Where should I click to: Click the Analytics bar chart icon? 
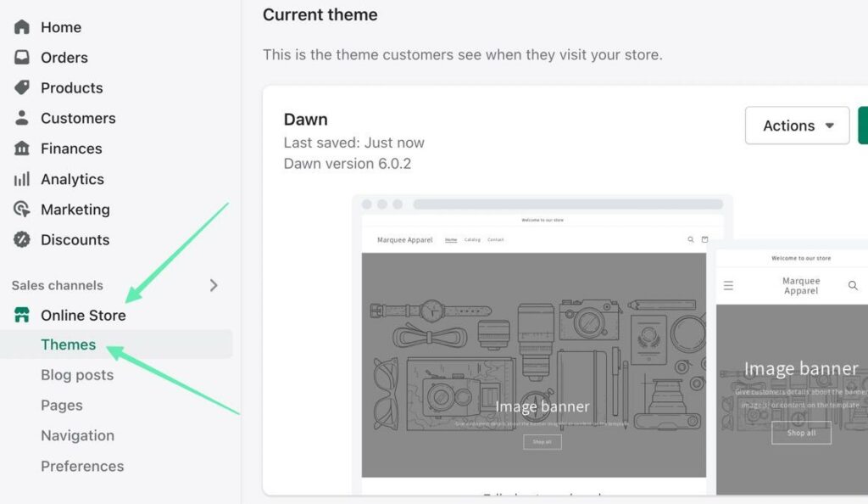pyautogui.click(x=22, y=179)
